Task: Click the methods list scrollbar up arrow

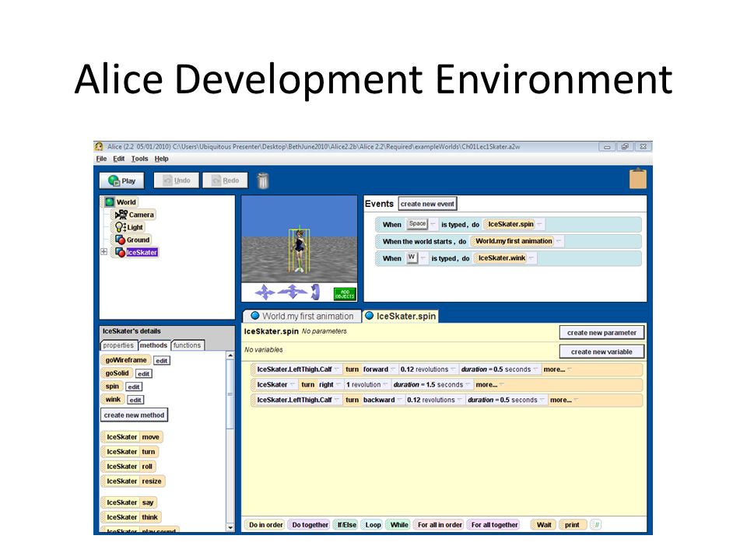Action: pyautogui.click(x=230, y=355)
